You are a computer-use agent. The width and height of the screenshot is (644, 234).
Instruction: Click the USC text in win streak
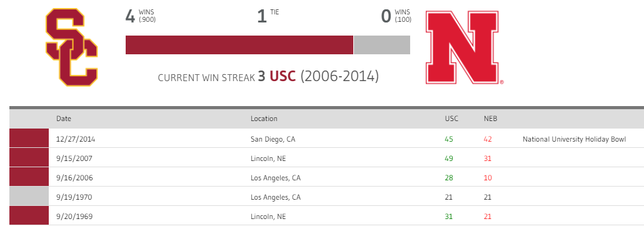pyautogui.click(x=283, y=77)
